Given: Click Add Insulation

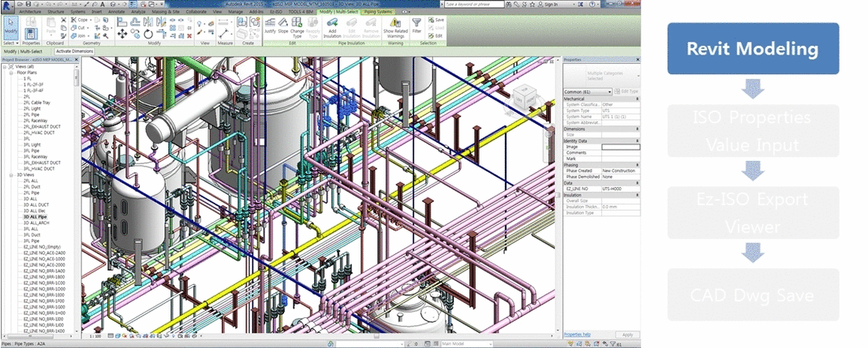Looking at the screenshot, I should click(x=332, y=28).
